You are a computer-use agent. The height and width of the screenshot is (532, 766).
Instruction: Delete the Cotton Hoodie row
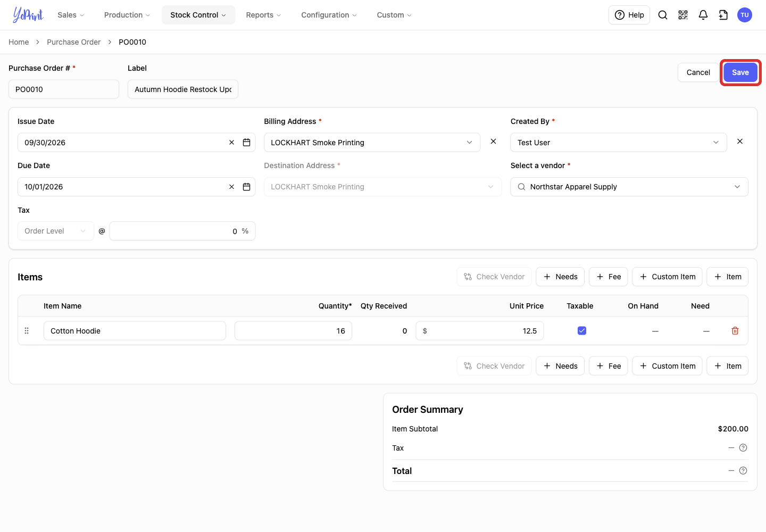point(735,331)
